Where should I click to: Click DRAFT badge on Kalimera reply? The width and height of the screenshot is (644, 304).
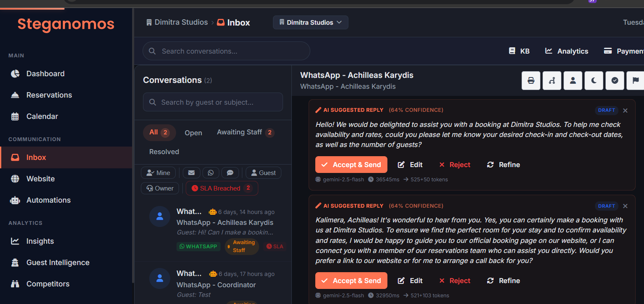click(x=607, y=206)
